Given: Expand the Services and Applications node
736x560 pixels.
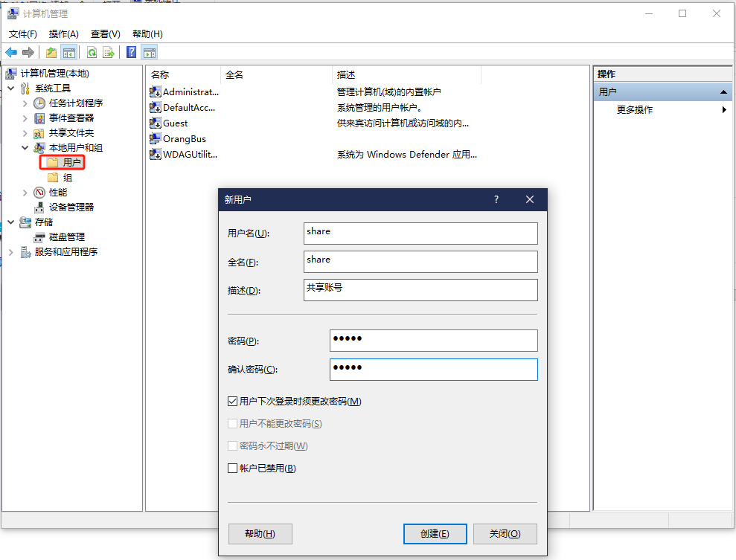Looking at the screenshot, I should [x=11, y=252].
